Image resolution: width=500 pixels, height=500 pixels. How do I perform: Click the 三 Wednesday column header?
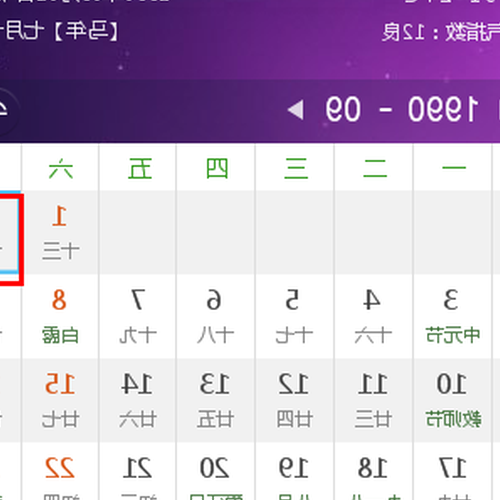pos(296,168)
